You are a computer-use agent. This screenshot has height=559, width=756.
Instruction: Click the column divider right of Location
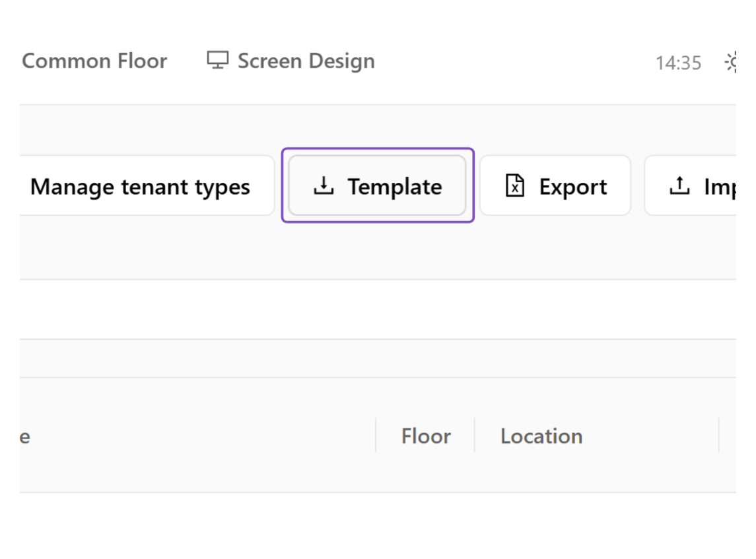pos(719,435)
